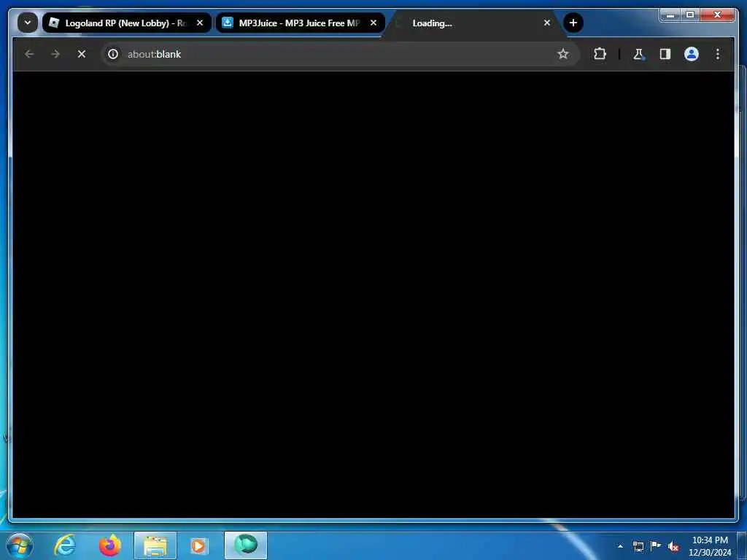Go forward to next page
This screenshot has height=560, width=747.
[x=55, y=54]
